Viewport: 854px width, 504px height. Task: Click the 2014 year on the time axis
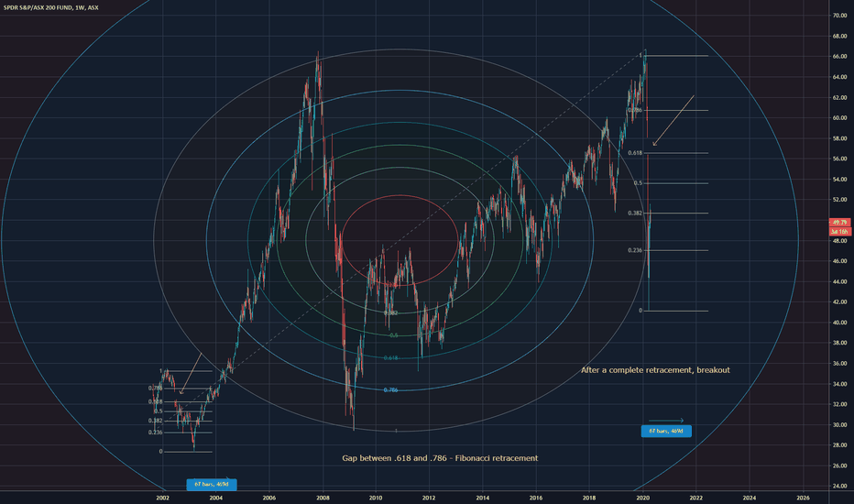[x=482, y=498]
